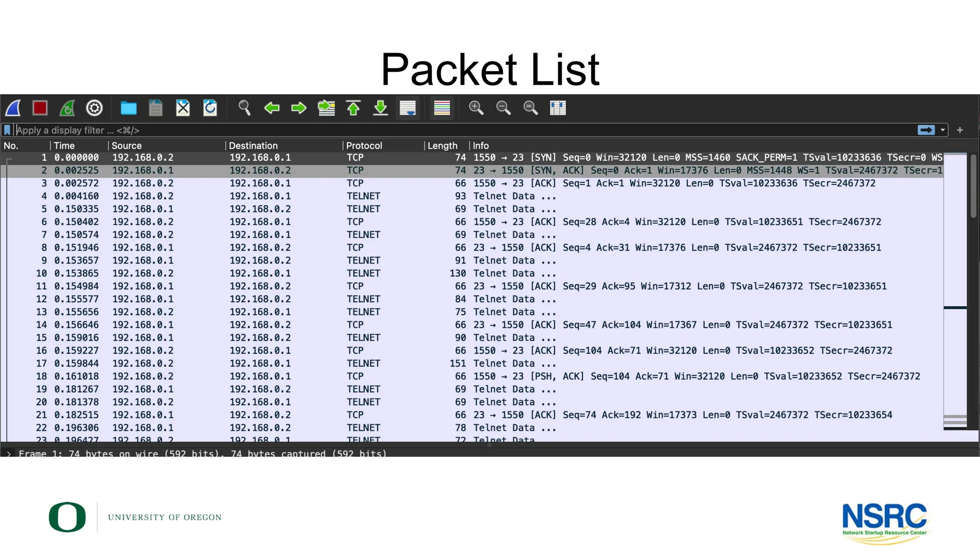Select packet 17 TELNET length 151
The height and width of the screenshot is (551, 980).
[x=472, y=364]
